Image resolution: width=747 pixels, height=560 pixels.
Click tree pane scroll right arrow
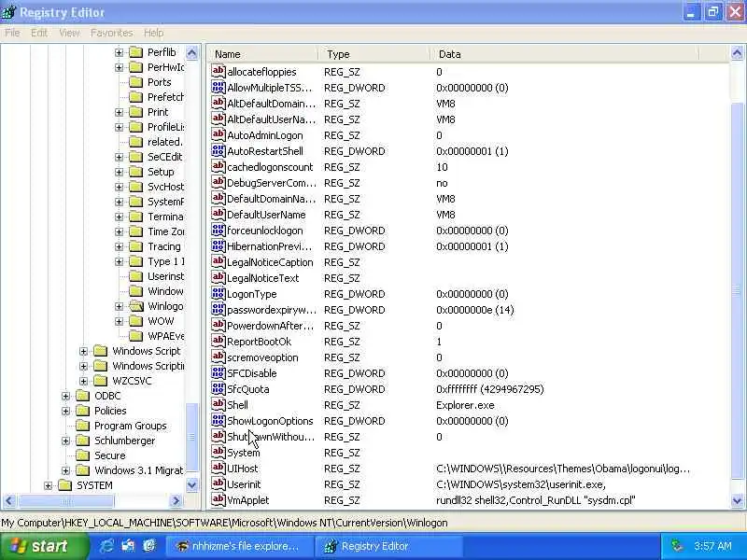point(176,500)
